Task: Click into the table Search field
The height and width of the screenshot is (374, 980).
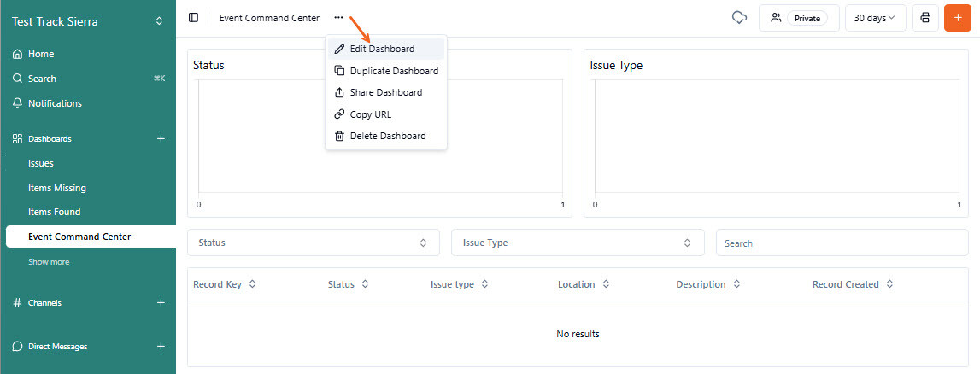Action: tap(842, 243)
